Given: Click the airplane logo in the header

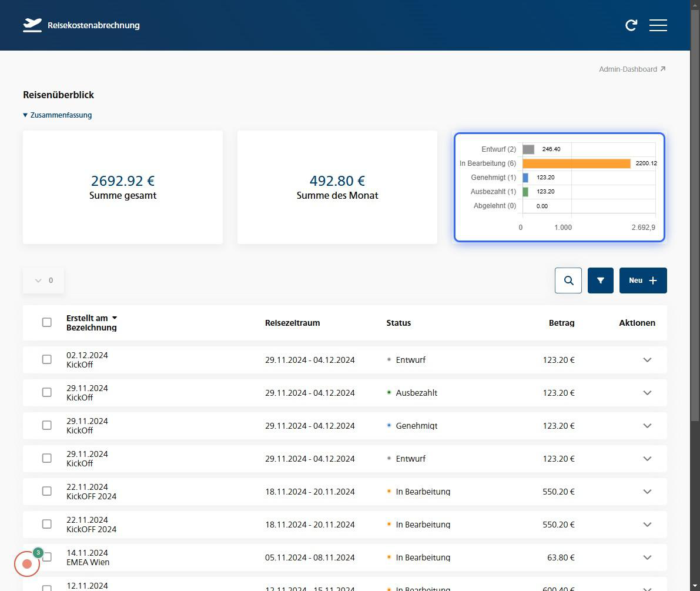Looking at the screenshot, I should [32, 25].
